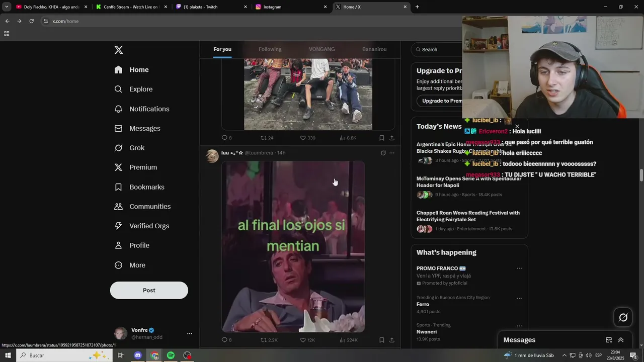Screen dimensions: 644x362
Task: Click the Post button
Action: tap(149, 290)
